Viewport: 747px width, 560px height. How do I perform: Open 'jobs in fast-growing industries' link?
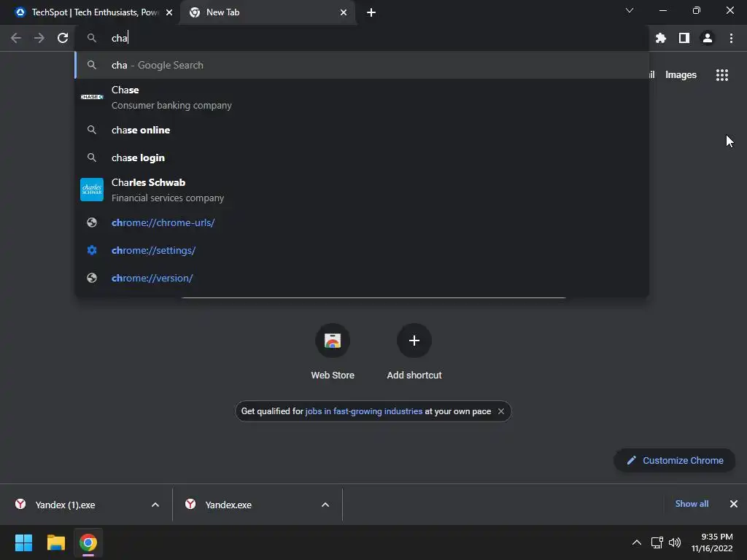(363, 411)
